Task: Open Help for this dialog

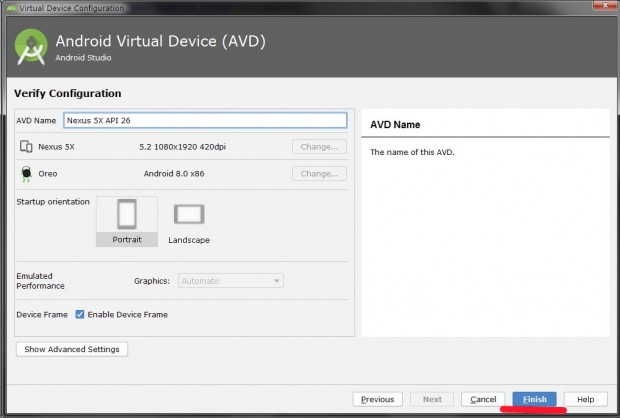Action: (585, 399)
